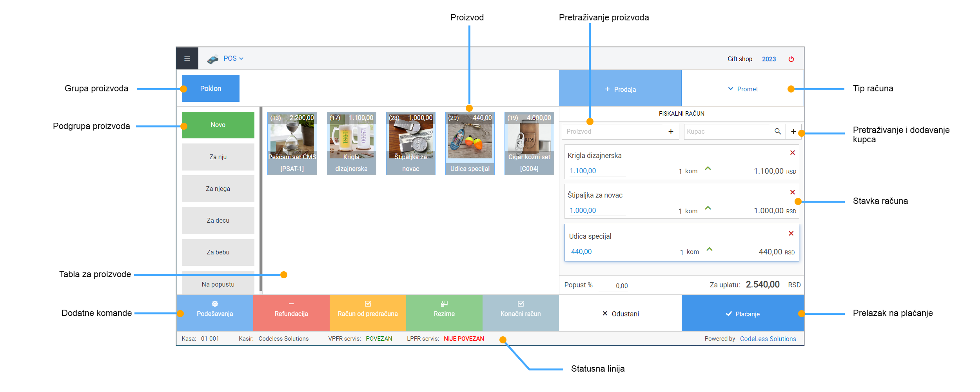
Task: Click the Konačni račun button
Action: [x=521, y=313]
